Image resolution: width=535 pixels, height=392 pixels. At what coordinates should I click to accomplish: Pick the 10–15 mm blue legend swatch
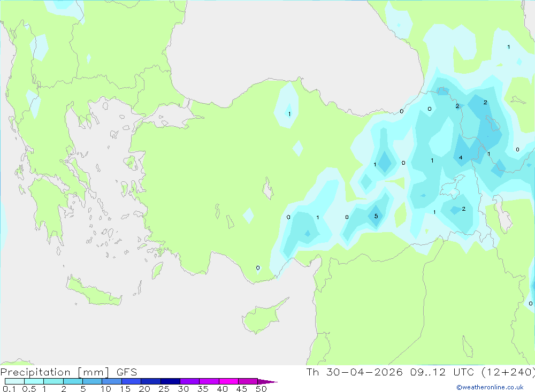pyautogui.click(x=112, y=381)
